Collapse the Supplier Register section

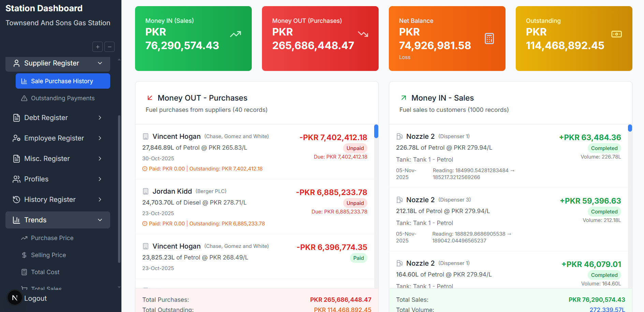click(100, 63)
